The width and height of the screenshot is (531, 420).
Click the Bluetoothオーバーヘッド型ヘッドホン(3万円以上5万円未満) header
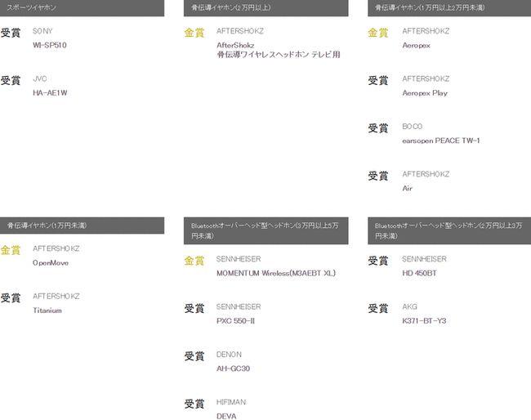point(265,230)
